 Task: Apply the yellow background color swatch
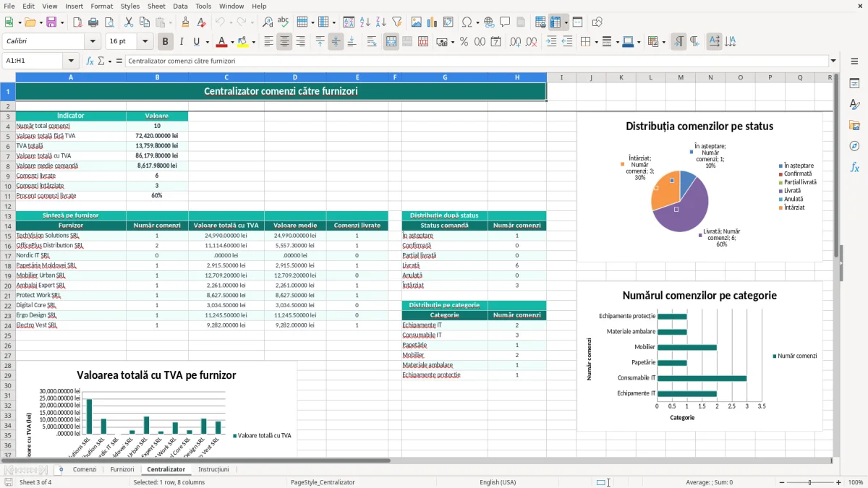(242, 42)
